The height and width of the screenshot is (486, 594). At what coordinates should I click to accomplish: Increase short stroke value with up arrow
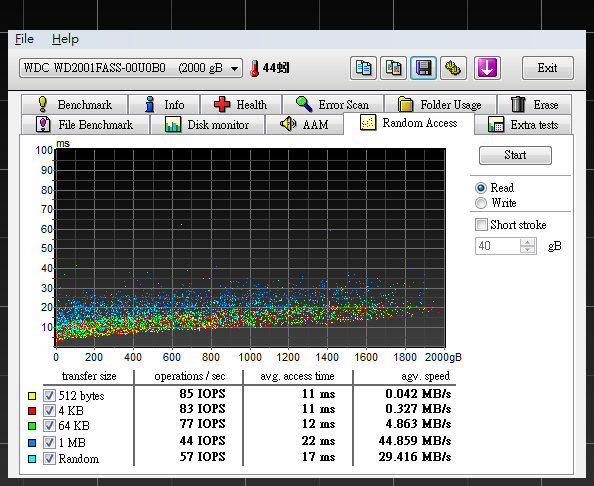click(527, 242)
